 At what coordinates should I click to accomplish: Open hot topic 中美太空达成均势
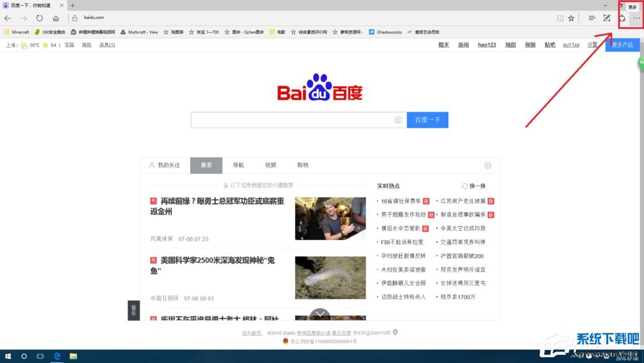pyautogui.click(x=463, y=228)
